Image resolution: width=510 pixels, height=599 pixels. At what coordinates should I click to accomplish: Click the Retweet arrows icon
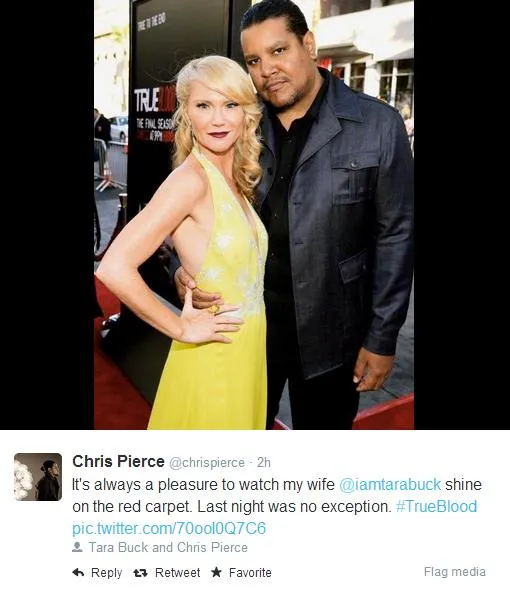click(x=141, y=573)
